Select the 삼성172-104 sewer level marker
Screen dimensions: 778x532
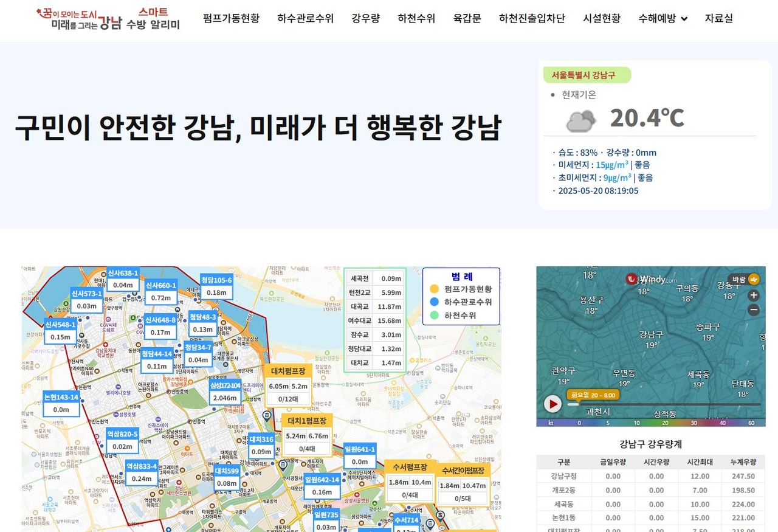225,385
